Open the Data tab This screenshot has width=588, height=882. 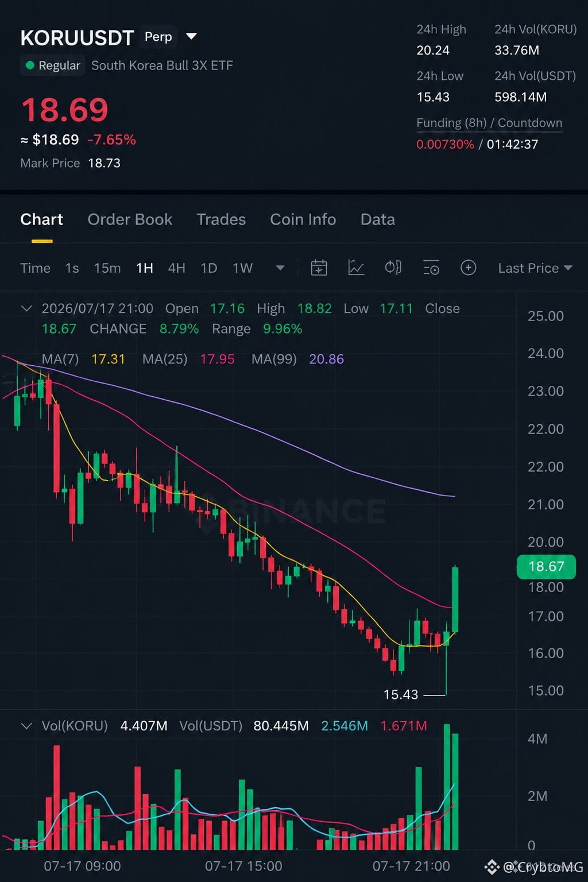tap(377, 219)
